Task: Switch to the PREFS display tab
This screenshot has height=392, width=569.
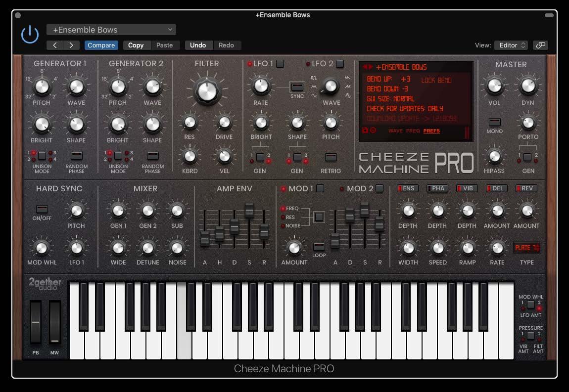Action: point(431,131)
